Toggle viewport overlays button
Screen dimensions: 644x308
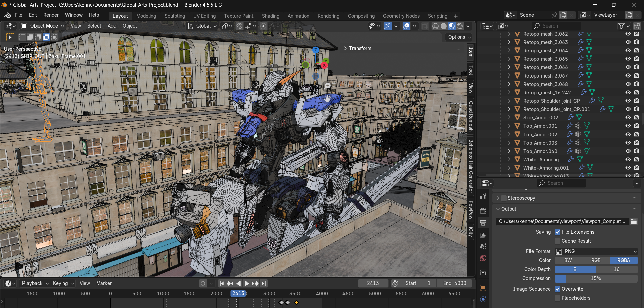pos(406,26)
